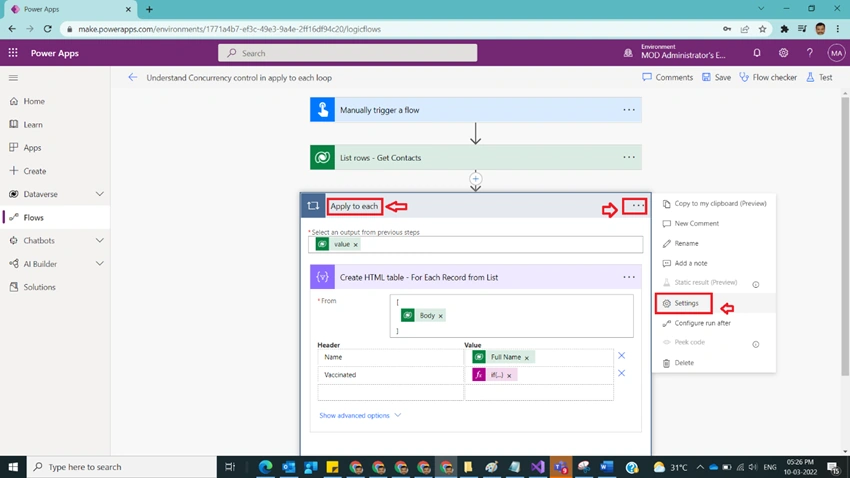Screen dimensions: 850x478
Task: Expand the Dataverse navigation section
Action: 100,194
